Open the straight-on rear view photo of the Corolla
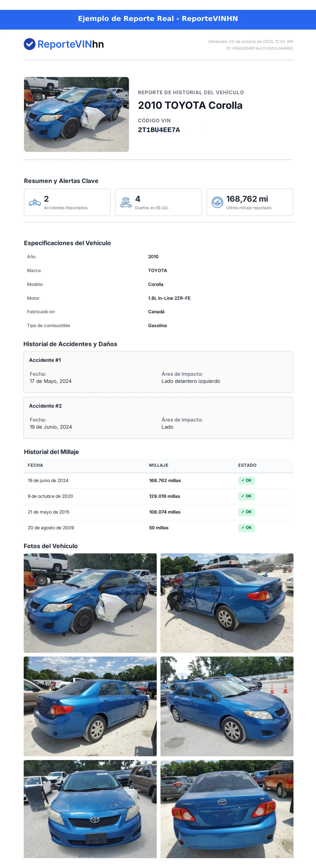This screenshot has height=868, width=316. point(227,809)
